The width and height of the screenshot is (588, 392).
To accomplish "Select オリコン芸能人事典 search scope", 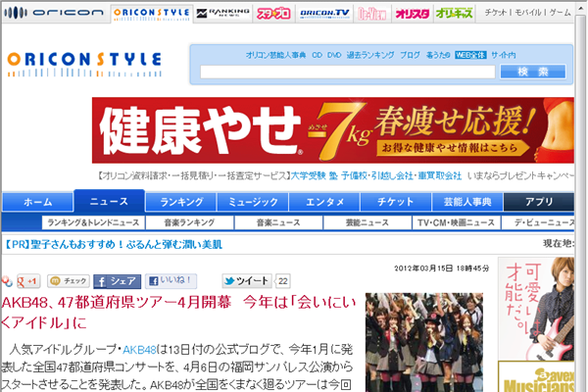I will [275, 55].
